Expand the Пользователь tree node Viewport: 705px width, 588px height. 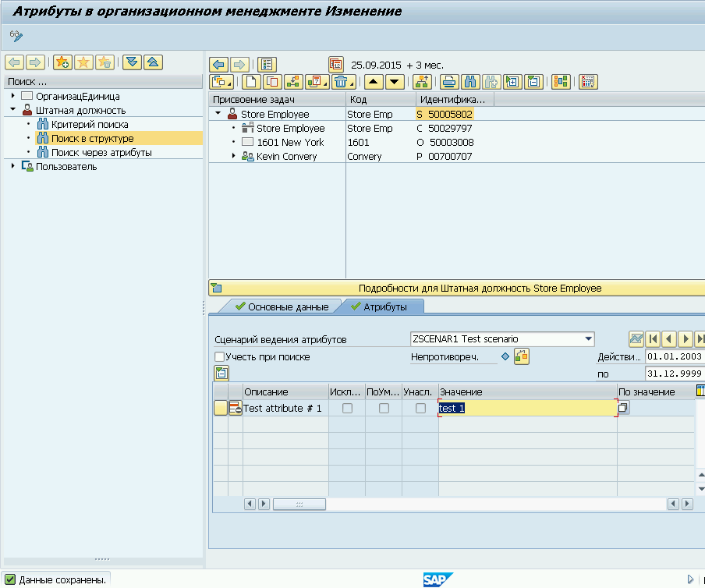[x=12, y=166]
